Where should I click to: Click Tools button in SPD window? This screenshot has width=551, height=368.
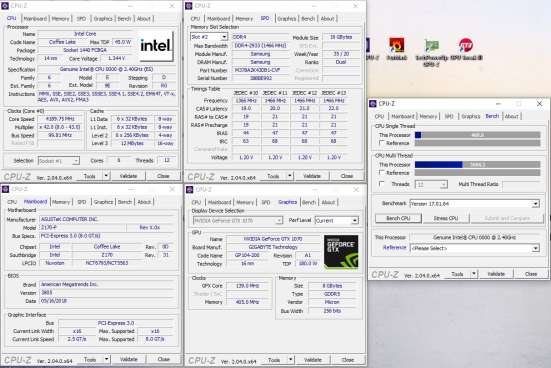[273, 176]
